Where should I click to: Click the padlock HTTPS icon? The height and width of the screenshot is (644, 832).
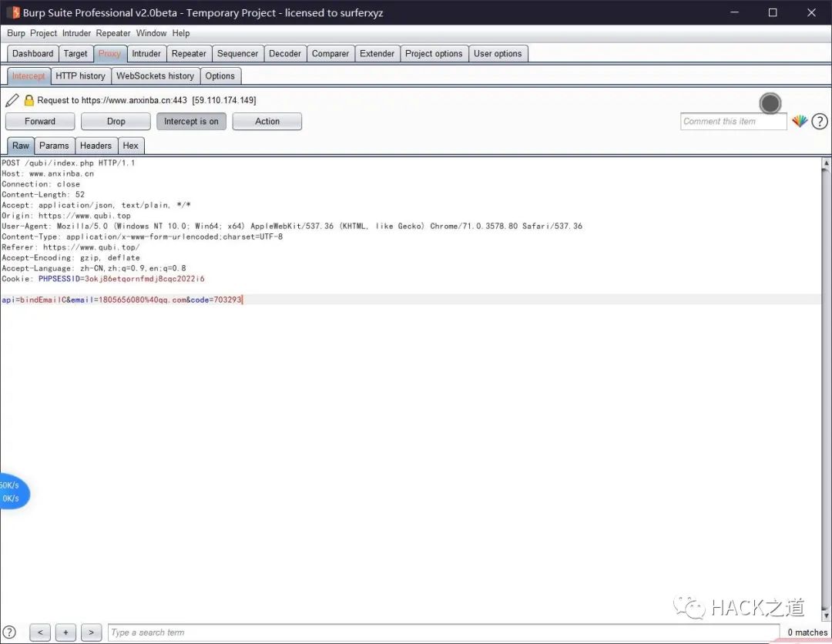click(x=29, y=100)
